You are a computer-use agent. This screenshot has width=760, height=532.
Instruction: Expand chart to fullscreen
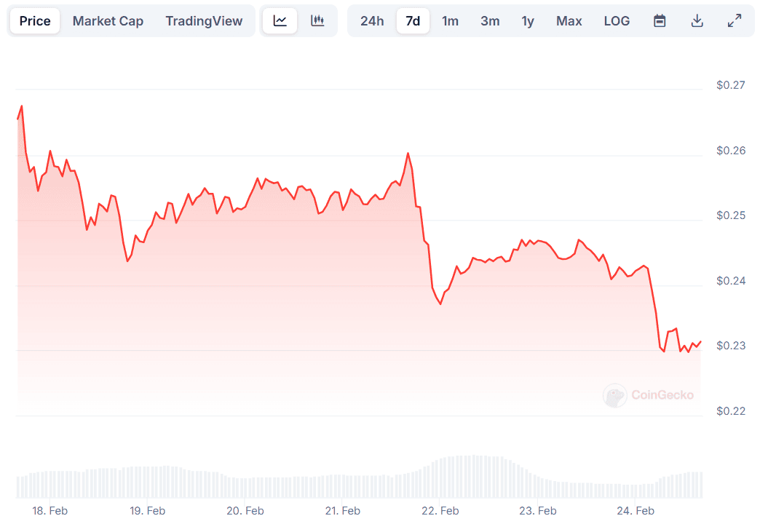735,21
